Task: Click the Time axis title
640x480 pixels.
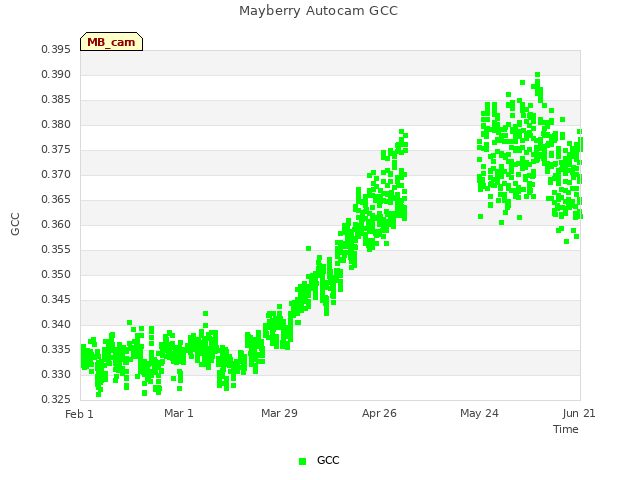Action: click(x=566, y=429)
